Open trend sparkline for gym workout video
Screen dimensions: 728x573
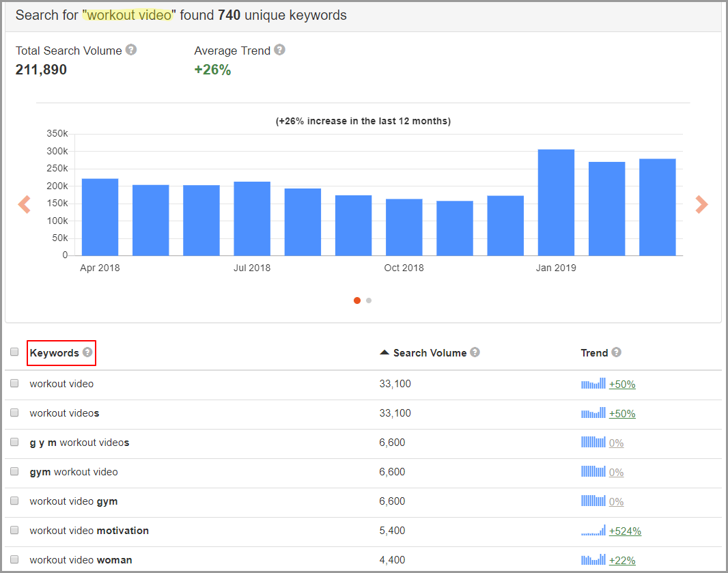(x=593, y=471)
